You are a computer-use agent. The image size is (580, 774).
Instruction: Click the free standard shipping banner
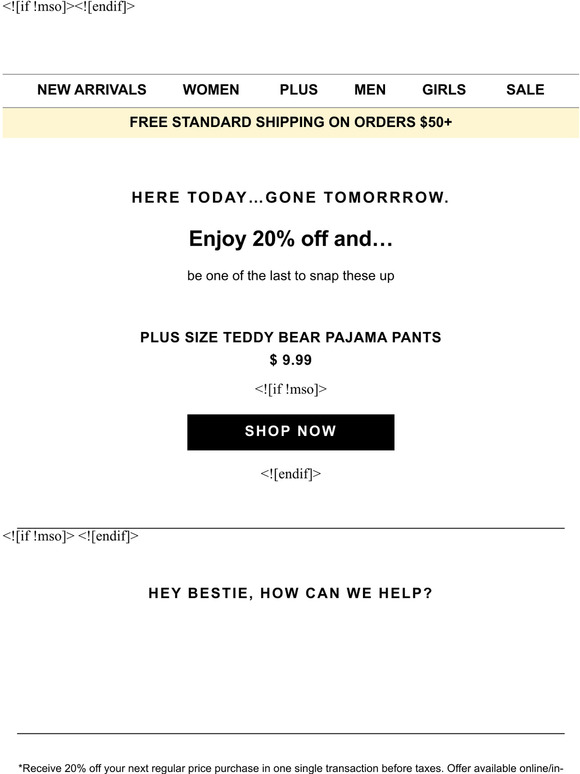click(291, 122)
